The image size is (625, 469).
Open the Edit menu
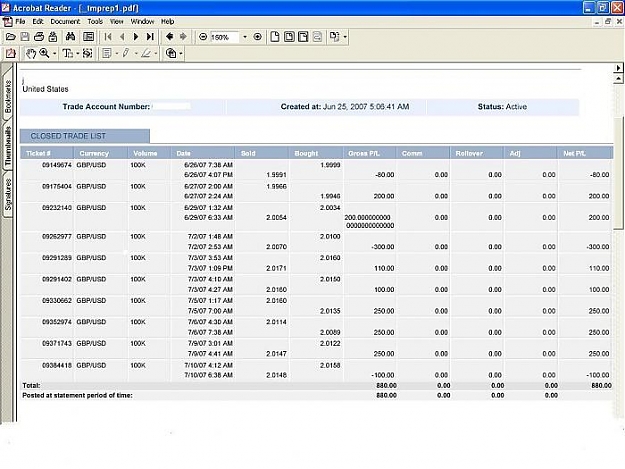point(38,22)
